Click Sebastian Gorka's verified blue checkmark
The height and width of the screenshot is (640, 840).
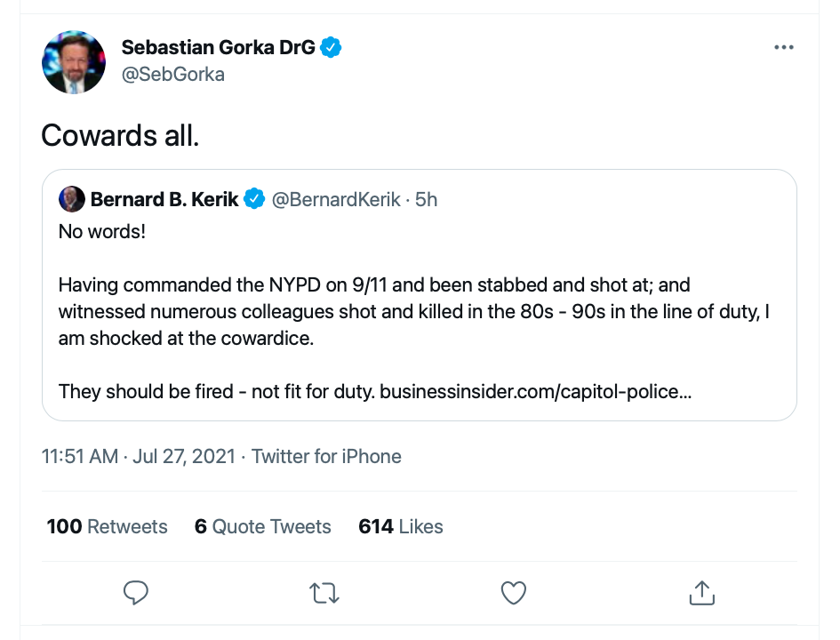(330, 47)
